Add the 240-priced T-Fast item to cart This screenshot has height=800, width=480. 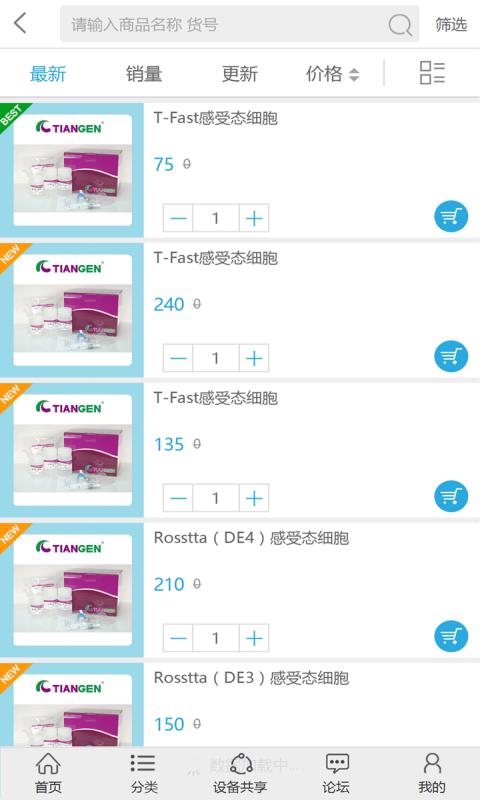pyautogui.click(x=451, y=356)
